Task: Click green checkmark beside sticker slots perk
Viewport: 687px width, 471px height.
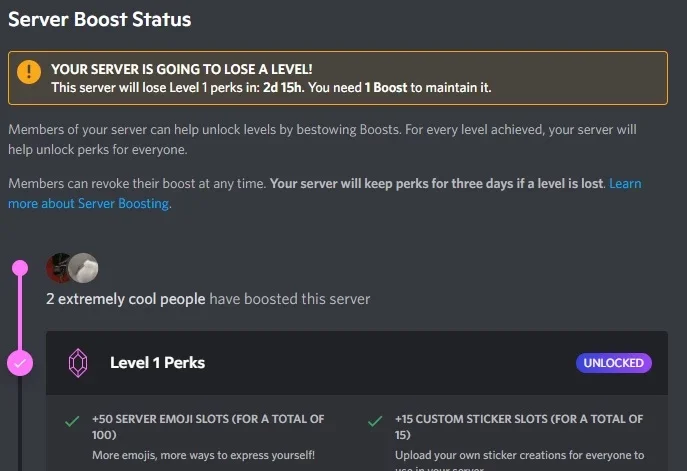Action: pos(375,421)
